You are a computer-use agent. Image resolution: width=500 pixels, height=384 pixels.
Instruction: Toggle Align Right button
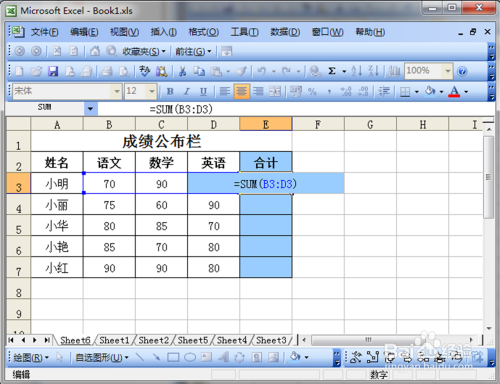[258, 91]
